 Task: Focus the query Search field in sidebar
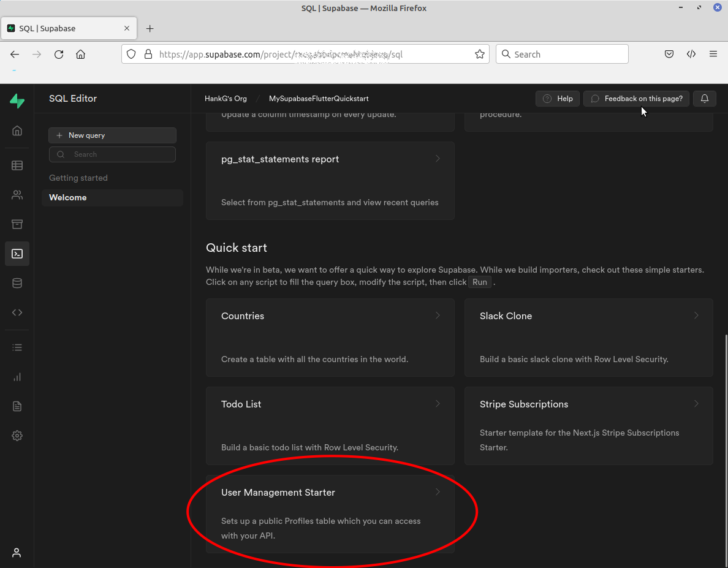coord(116,154)
